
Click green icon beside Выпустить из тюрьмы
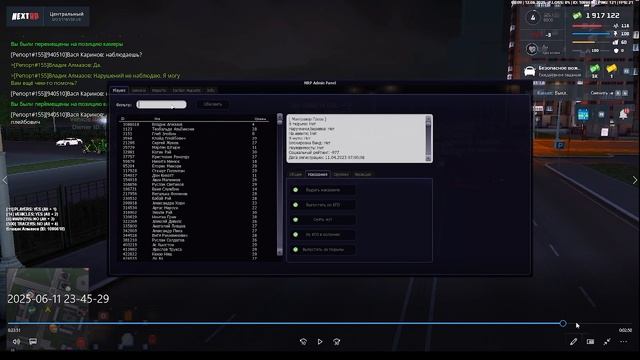[296, 249]
